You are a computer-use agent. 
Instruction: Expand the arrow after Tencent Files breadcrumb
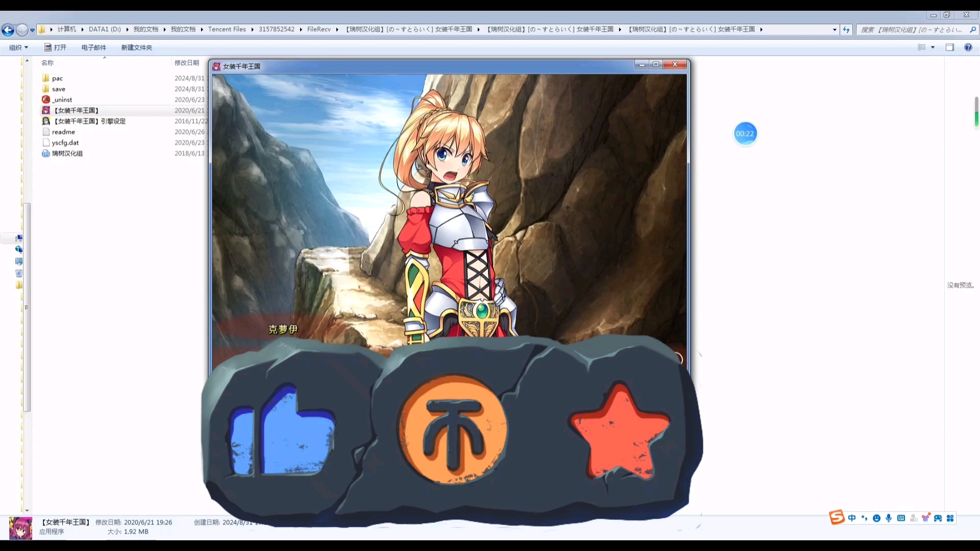click(x=252, y=30)
